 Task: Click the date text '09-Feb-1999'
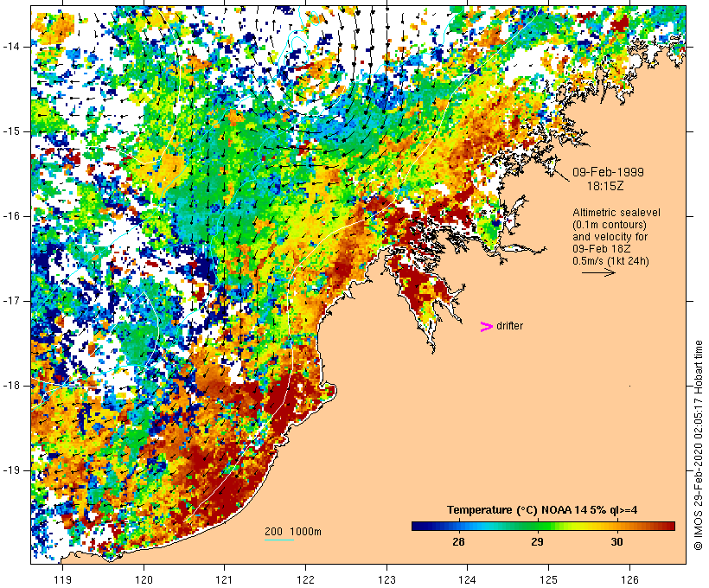[608, 172]
